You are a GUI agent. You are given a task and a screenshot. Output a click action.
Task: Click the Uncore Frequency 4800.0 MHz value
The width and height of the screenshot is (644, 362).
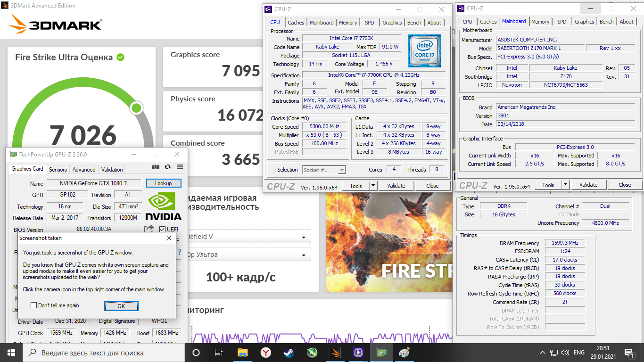tap(605, 223)
